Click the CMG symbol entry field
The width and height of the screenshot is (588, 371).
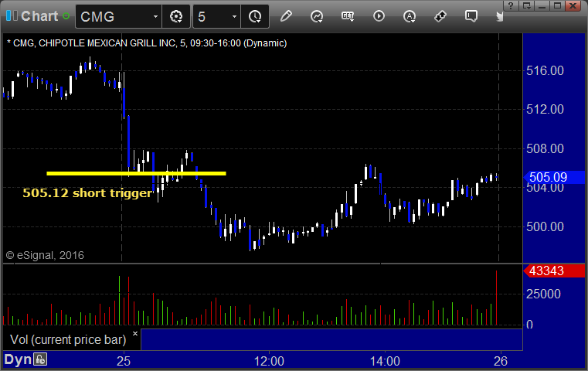[113, 16]
